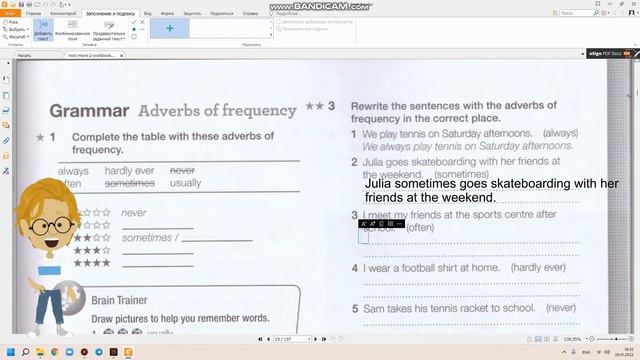Select continuous page view mode

click(538, 339)
